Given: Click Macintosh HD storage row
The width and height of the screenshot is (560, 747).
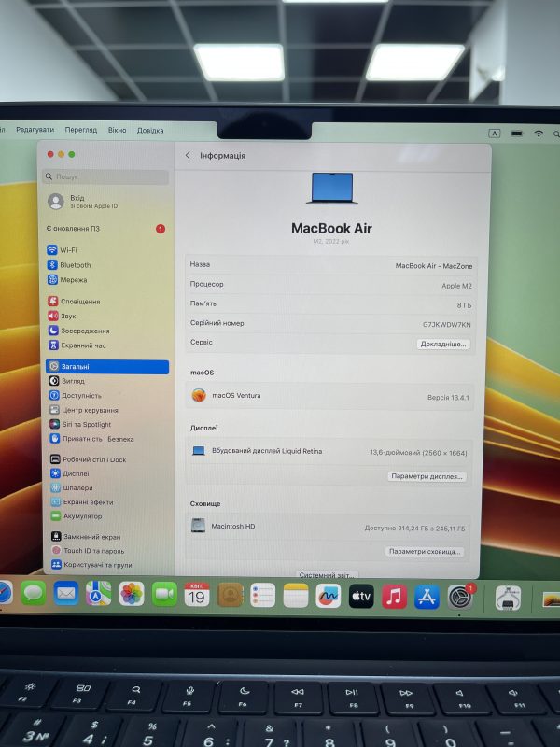Looking at the screenshot, I should pyautogui.click(x=329, y=527).
